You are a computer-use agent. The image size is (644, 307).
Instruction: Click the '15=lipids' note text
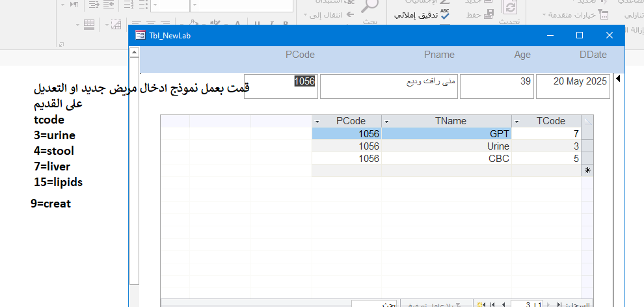[59, 182]
